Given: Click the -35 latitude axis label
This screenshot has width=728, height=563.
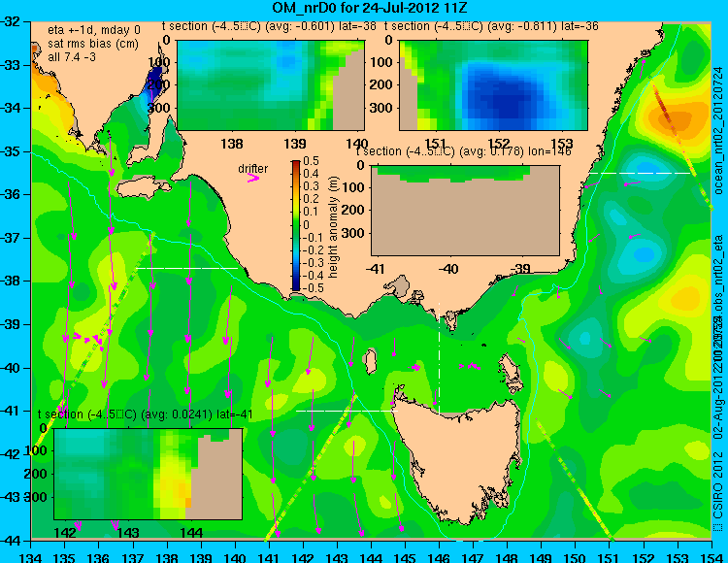Looking at the screenshot, I should tap(11, 151).
